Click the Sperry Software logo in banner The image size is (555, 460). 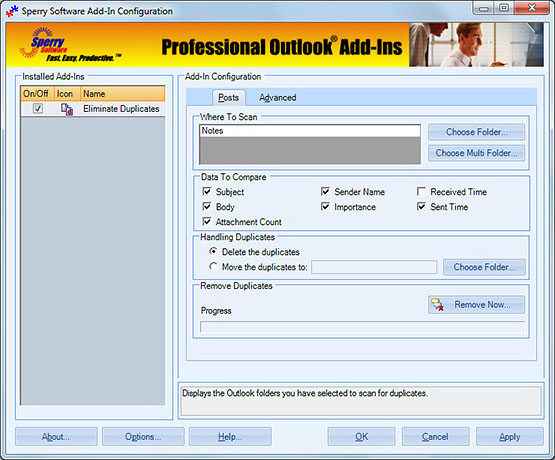[70, 45]
